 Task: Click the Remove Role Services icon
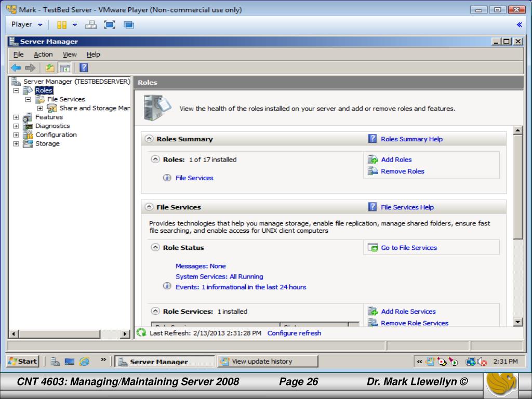pos(373,323)
